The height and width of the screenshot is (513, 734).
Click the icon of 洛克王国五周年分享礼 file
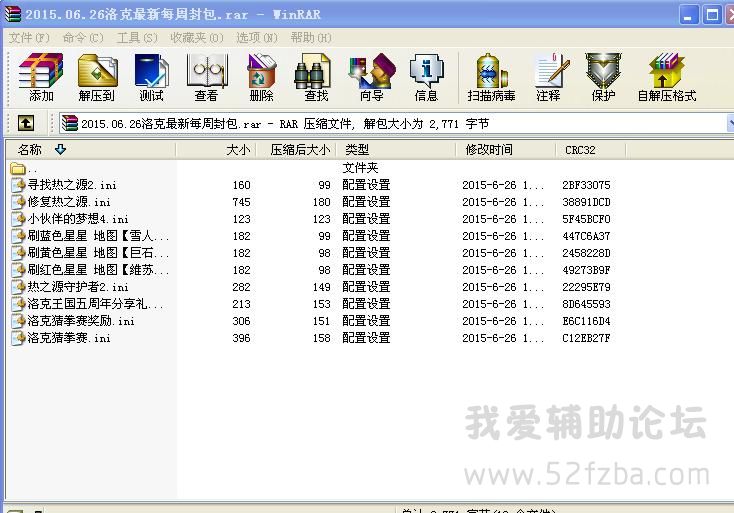click(x=18, y=304)
